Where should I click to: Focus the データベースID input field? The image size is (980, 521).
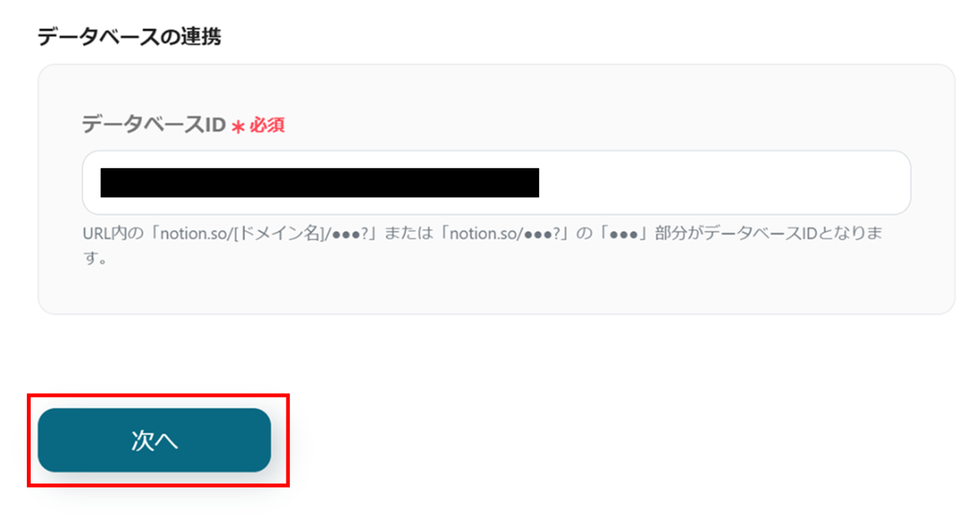(497, 182)
